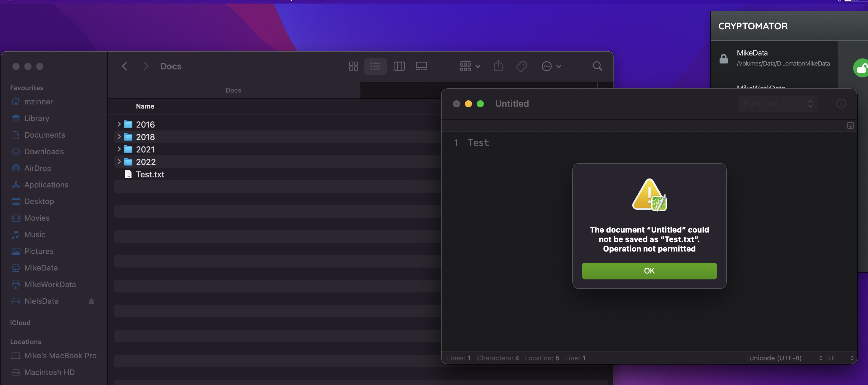Eject the NielsData volume

click(91, 301)
